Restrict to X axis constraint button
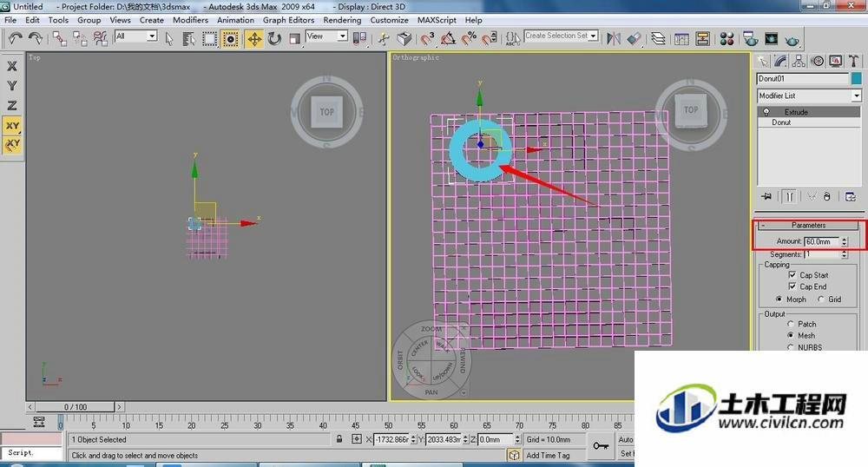This screenshot has height=467, width=868. pos(12,66)
